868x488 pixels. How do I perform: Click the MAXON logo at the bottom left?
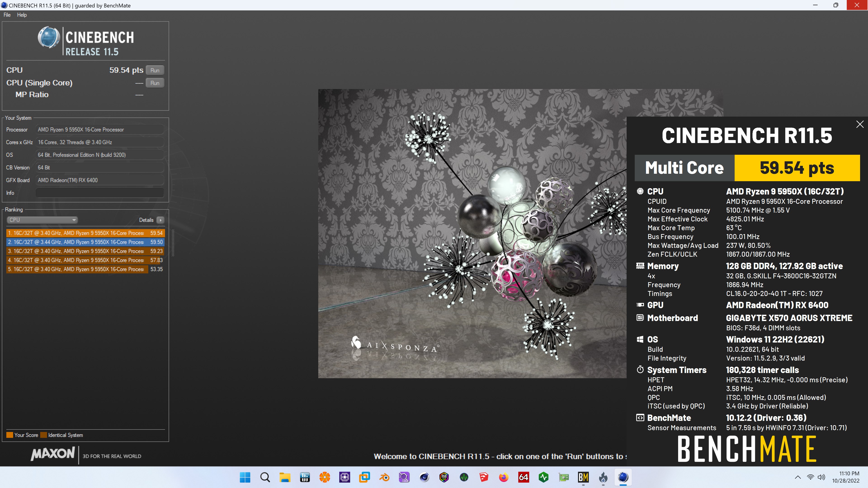point(53,454)
